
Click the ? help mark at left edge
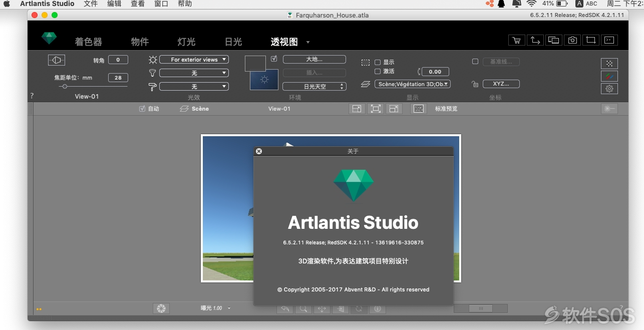coord(32,96)
